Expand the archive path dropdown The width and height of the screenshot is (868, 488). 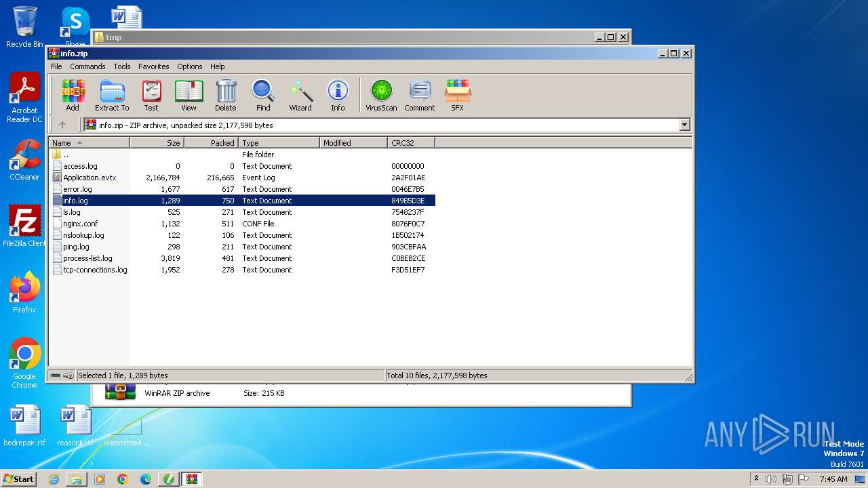coord(684,125)
